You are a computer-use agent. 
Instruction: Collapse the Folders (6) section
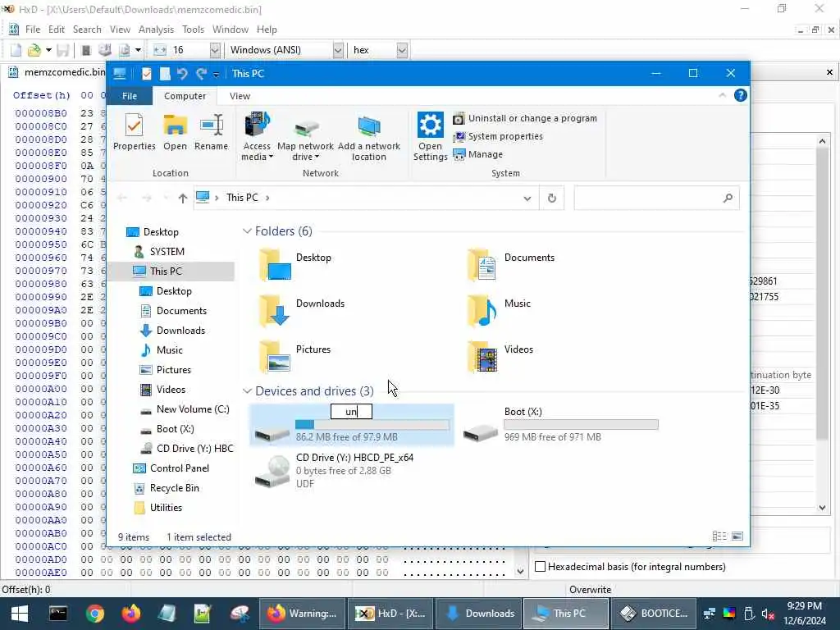(247, 231)
